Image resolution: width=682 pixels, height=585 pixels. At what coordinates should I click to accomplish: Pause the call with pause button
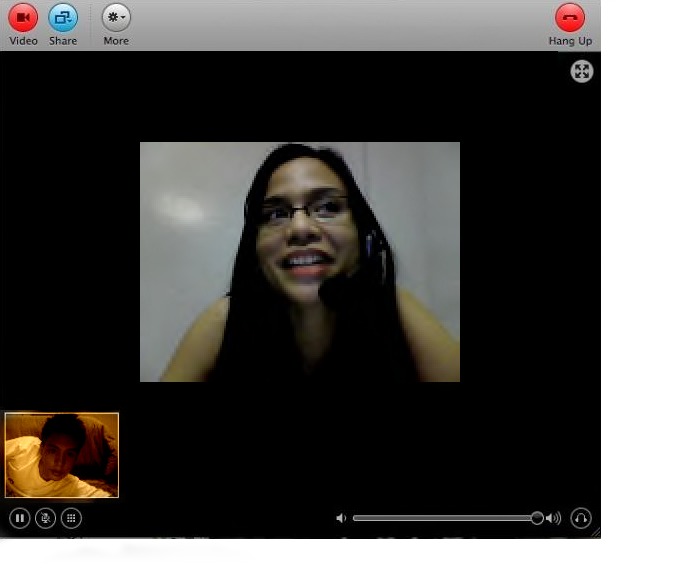pyautogui.click(x=20, y=518)
